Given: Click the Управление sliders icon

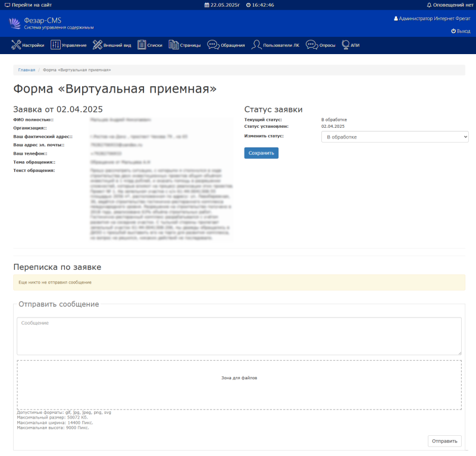Looking at the screenshot, I should [x=55, y=45].
